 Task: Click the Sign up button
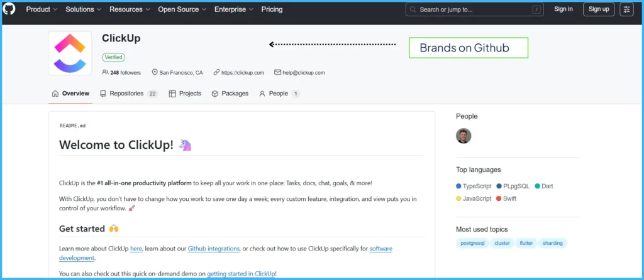tap(599, 9)
